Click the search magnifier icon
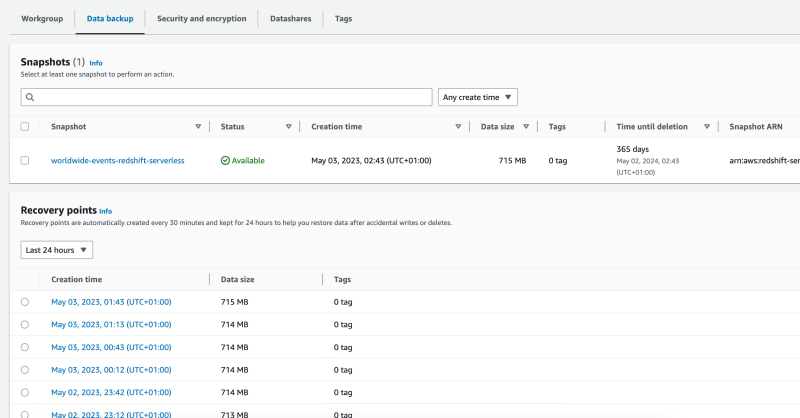Image resolution: width=800 pixels, height=418 pixels. tap(30, 97)
